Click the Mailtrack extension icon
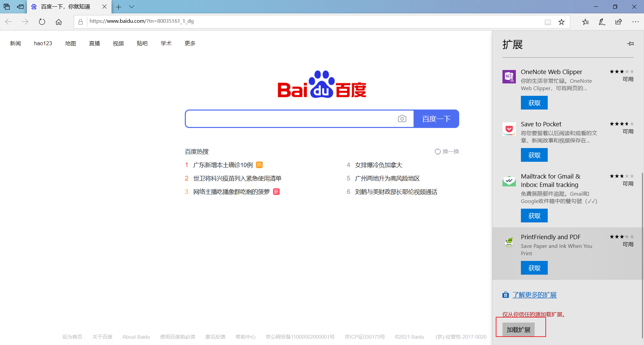Viewport: 644px width, 345px height. click(509, 181)
